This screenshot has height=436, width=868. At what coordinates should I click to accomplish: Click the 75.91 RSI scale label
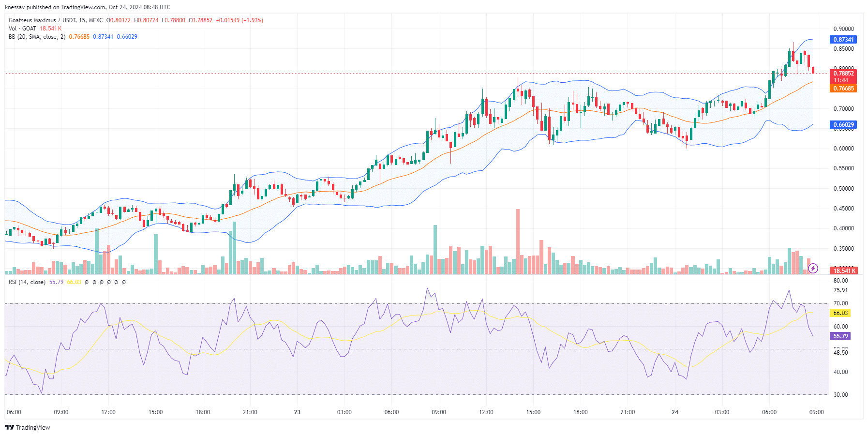pos(840,290)
